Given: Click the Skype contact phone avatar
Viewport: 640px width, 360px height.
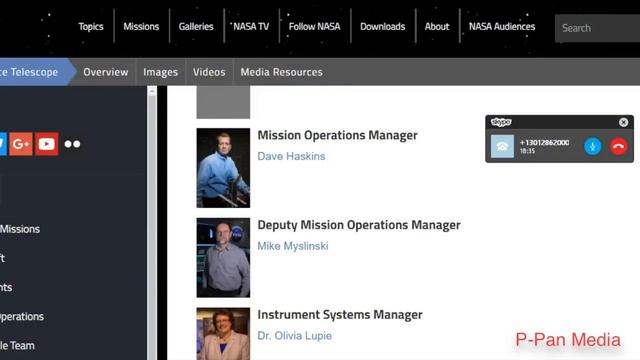Looking at the screenshot, I should pos(502,146).
